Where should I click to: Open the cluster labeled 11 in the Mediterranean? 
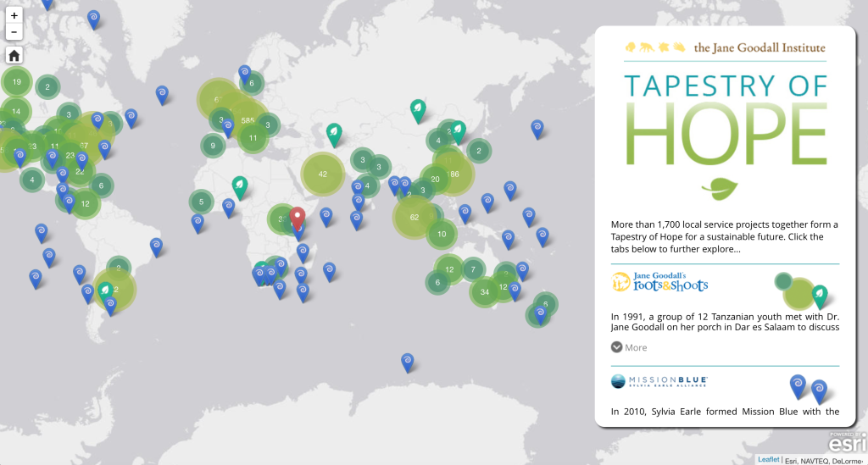click(x=253, y=138)
